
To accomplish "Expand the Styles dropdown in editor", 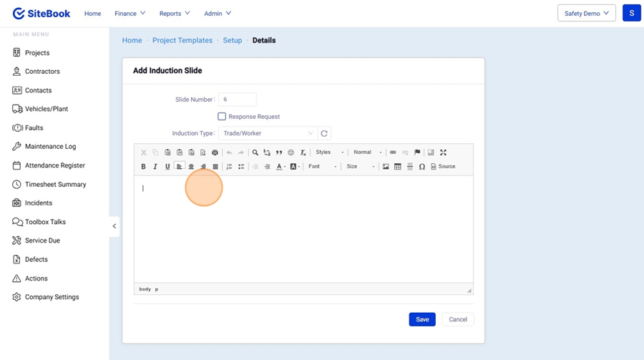I will [329, 152].
